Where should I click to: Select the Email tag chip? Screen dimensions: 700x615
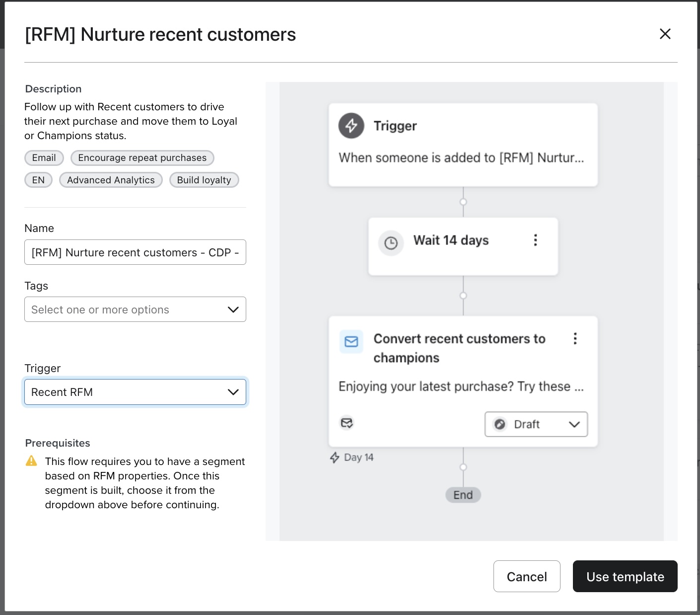click(44, 158)
